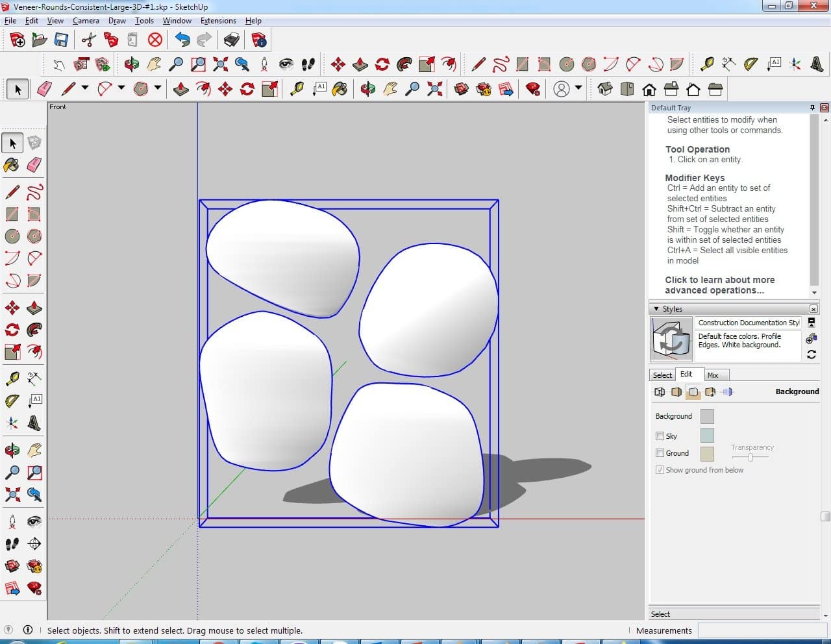The height and width of the screenshot is (644, 831).
Task: Select the Iso house view icon
Action: [x=605, y=89]
